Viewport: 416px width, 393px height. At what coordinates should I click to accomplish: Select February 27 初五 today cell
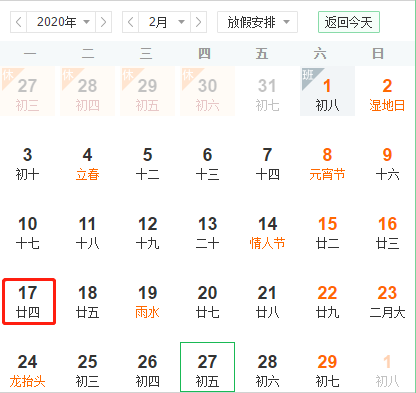(207, 367)
